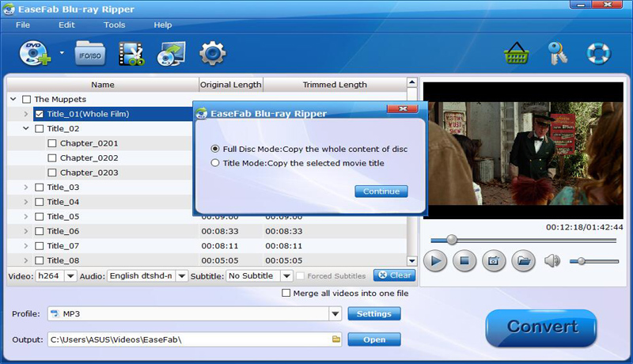633x364 pixels.
Task: Stop the preview playback
Action: tap(464, 261)
